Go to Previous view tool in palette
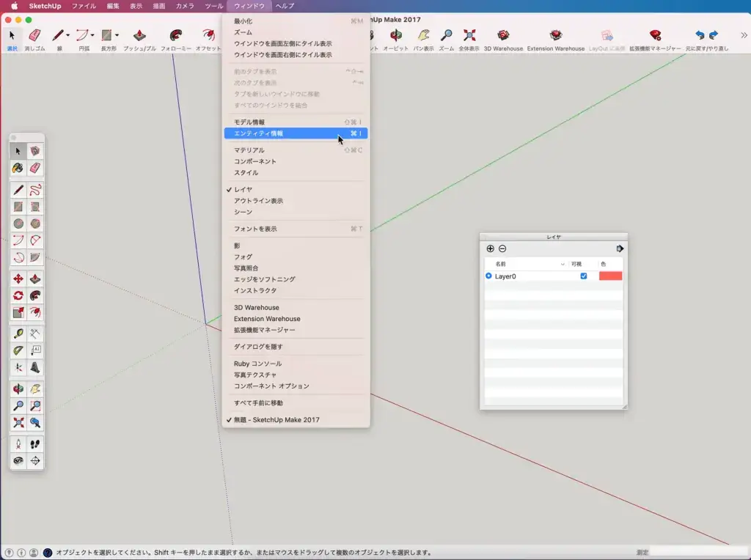 [x=35, y=423]
